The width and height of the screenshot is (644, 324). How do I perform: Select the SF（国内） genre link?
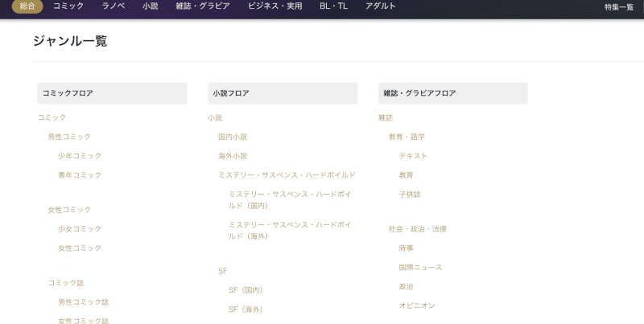click(x=246, y=290)
